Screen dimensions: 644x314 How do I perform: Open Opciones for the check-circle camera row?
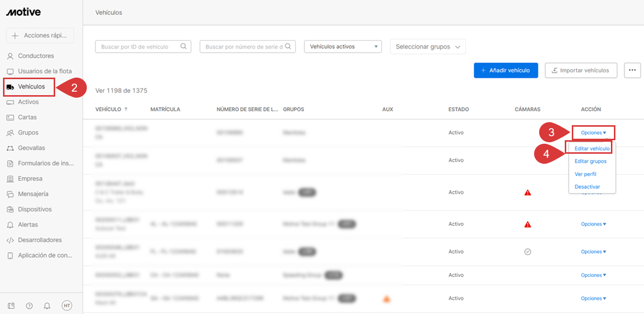click(593, 252)
